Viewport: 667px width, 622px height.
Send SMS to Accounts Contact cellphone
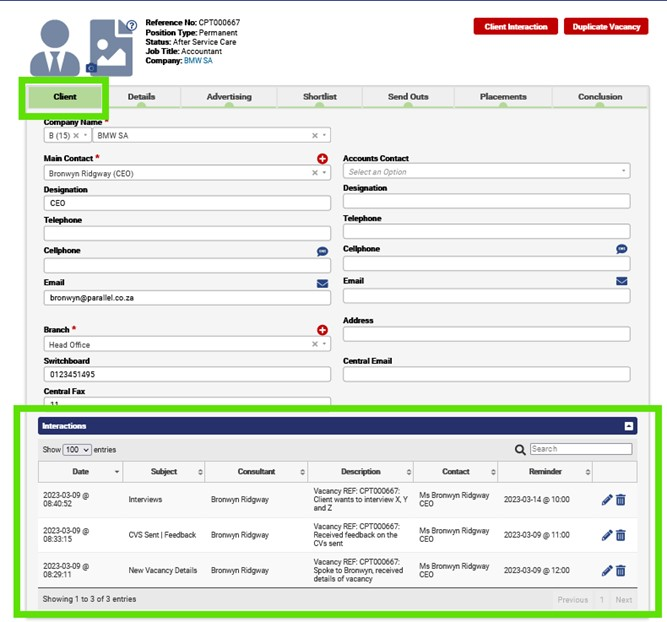tap(621, 249)
